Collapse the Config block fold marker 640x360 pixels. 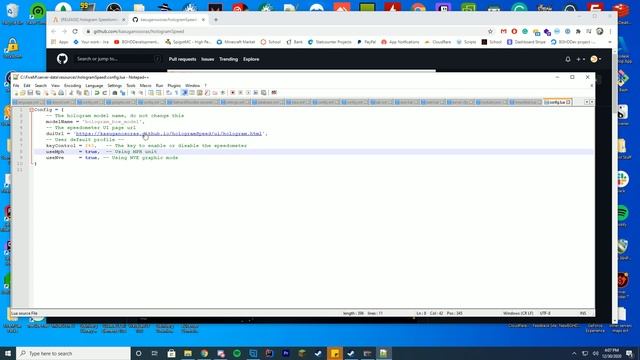click(31, 110)
